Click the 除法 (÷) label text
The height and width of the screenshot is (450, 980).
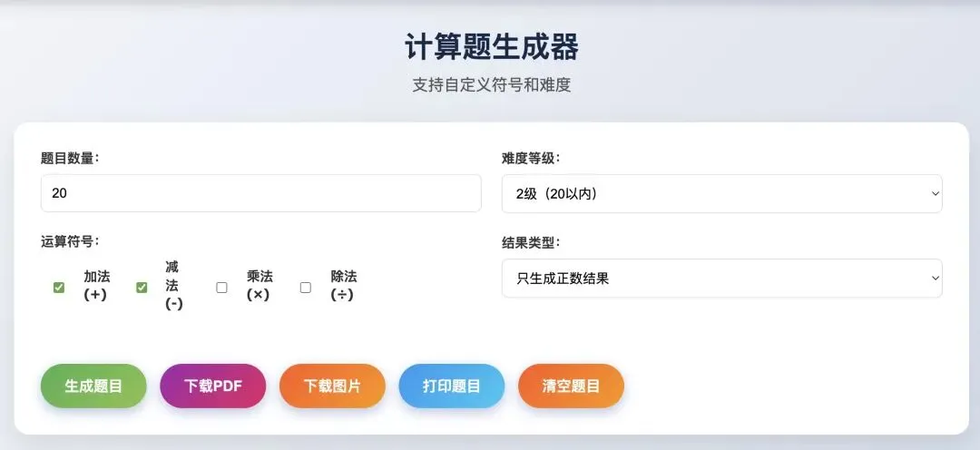point(344,285)
